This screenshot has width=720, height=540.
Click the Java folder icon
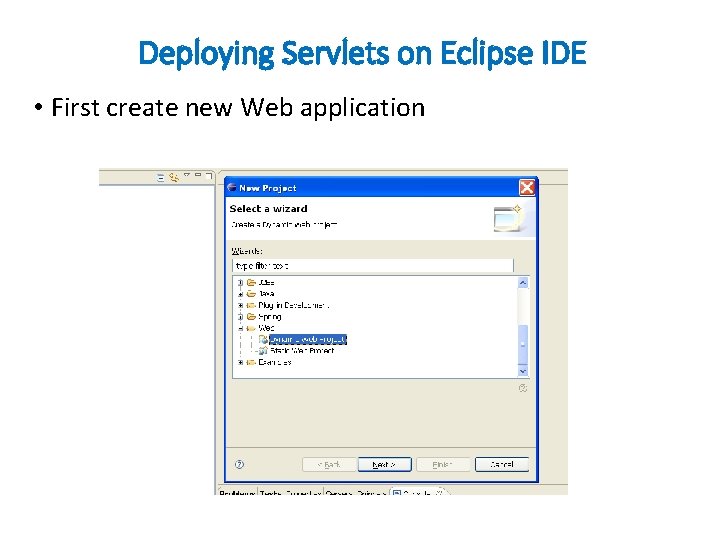click(251, 294)
